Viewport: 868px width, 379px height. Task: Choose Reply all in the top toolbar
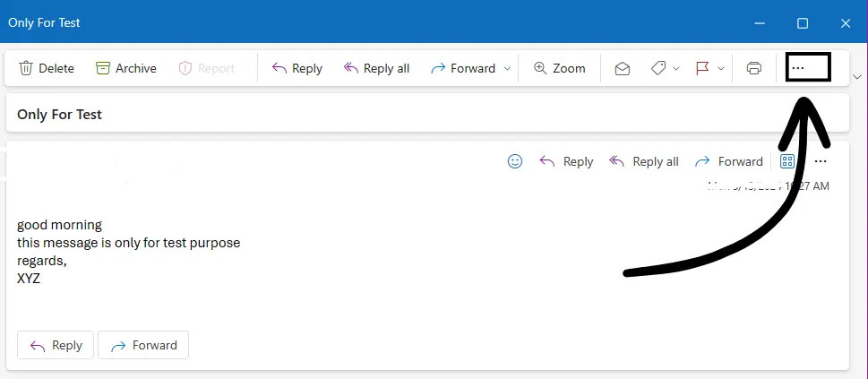[376, 68]
